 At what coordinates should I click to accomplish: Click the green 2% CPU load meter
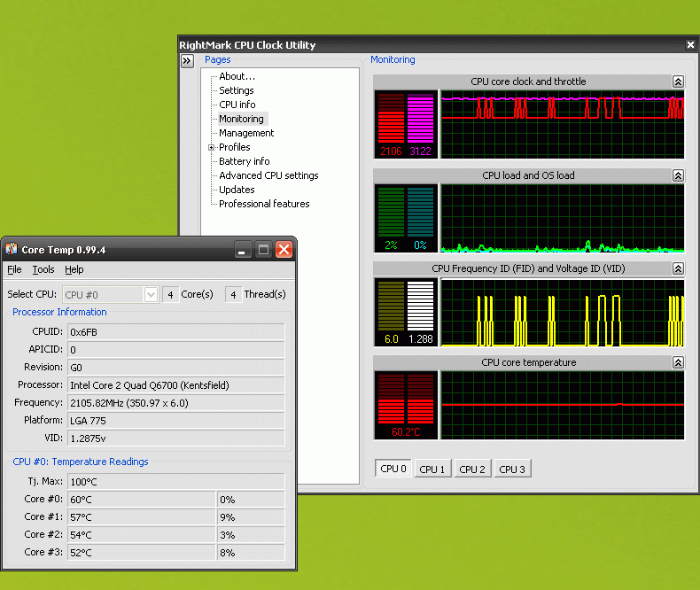coord(391,213)
